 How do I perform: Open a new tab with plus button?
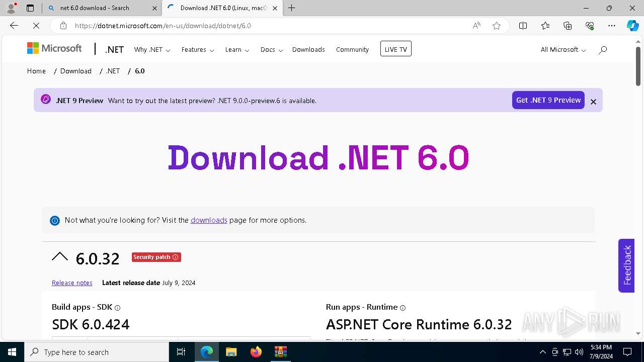coord(291,8)
